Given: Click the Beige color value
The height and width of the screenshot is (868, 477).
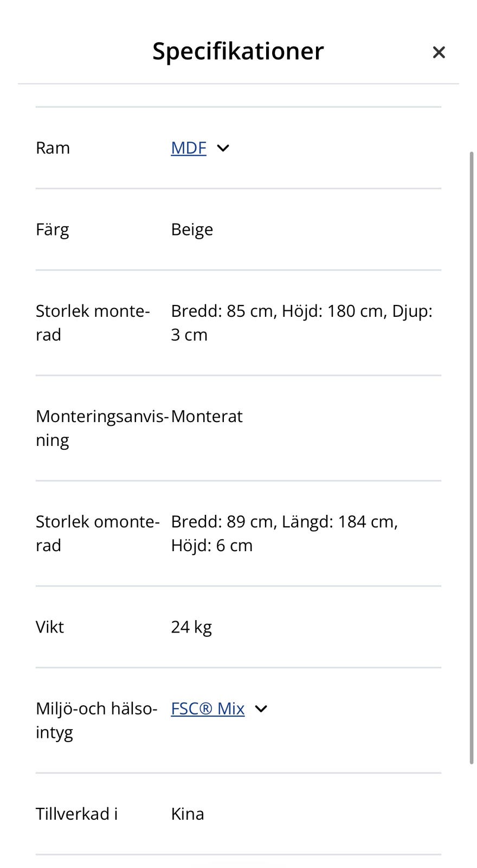Looking at the screenshot, I should pyautogui.click(x=192, y=229).
